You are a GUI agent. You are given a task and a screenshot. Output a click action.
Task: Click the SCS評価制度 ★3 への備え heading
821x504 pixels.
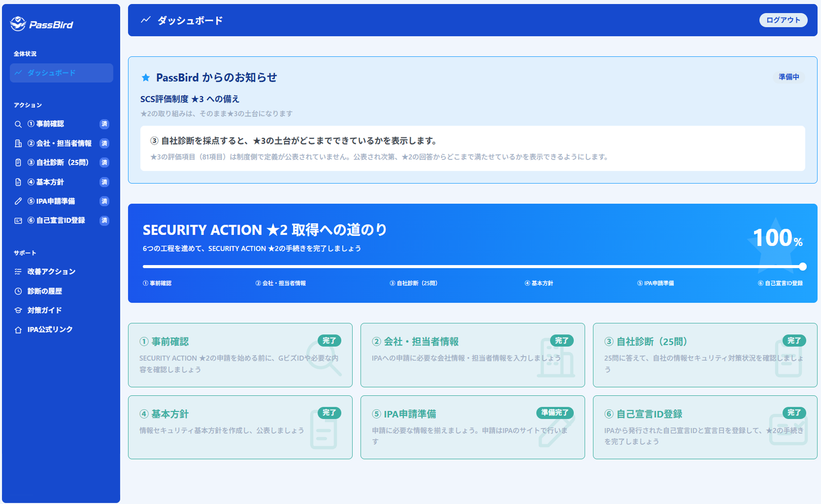point(190,99)
